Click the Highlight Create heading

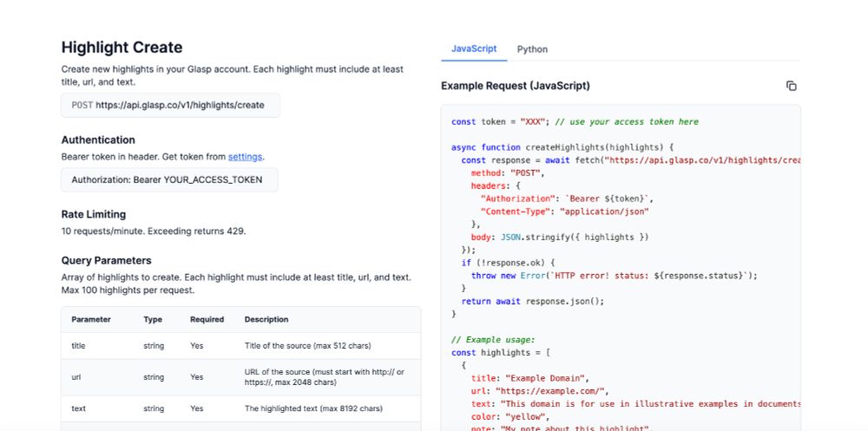pyautogui.click(x=122, y=48)
